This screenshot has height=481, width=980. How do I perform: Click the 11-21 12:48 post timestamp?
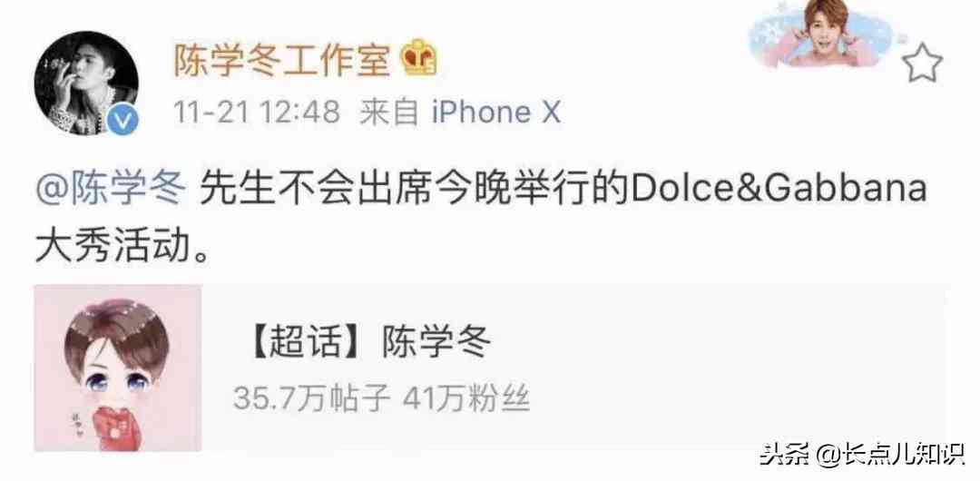pos(256,113)
